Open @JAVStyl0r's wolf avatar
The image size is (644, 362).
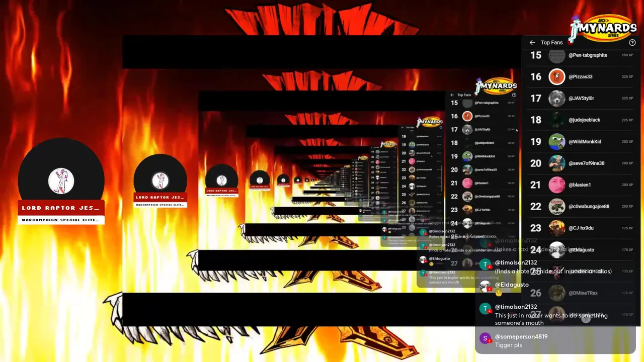(x=556, y=99)
